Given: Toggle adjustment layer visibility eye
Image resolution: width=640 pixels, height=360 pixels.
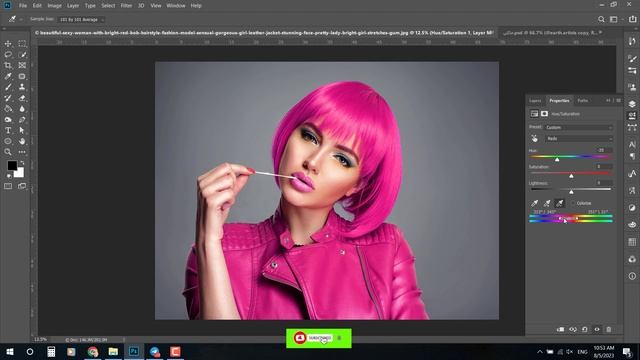Looking at the screenshot, I should (x=597, y=329).
